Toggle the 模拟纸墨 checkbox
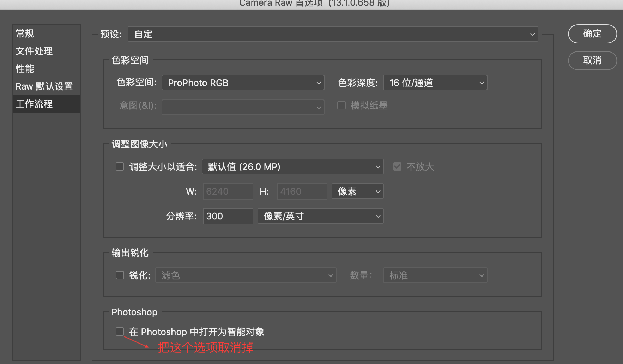The width and height of the screenshot is (623, 364). [x=341, y=105]
